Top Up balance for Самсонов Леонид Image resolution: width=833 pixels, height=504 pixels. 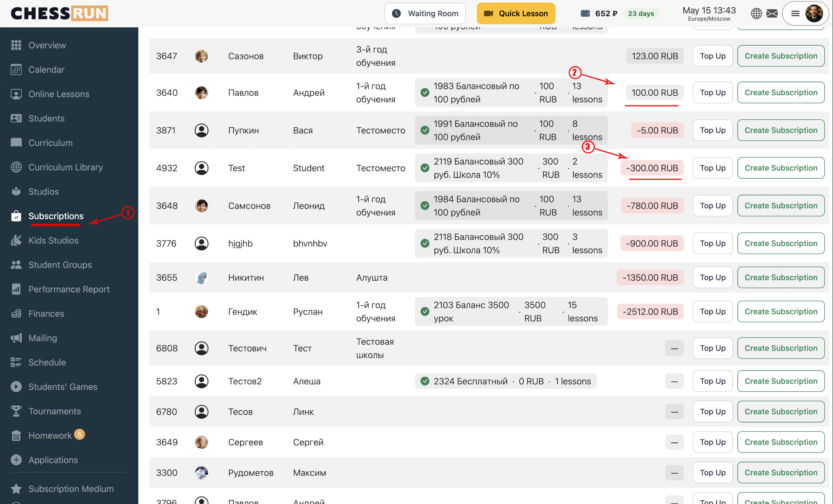[x=713, y=205]
